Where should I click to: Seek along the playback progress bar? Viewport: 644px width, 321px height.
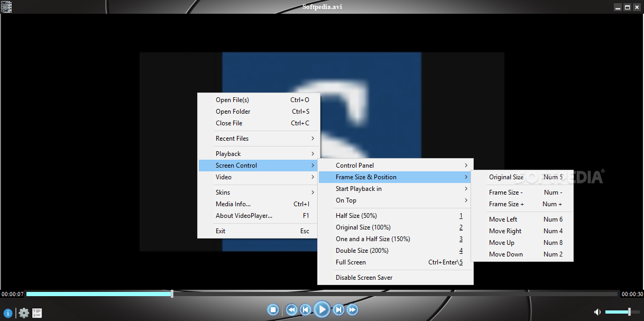click(x=321, y=294)
